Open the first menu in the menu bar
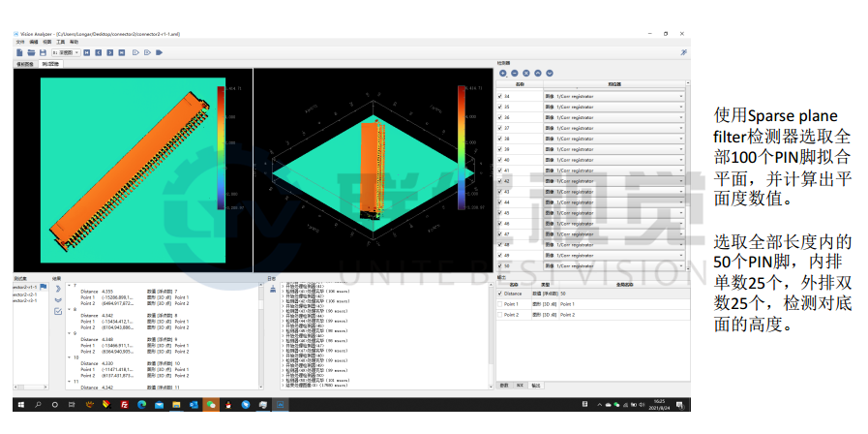 point(19,43)
